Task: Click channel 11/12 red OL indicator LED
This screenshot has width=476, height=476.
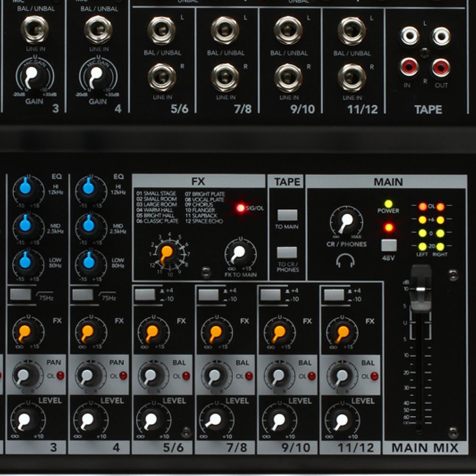Action: point(374,376)
